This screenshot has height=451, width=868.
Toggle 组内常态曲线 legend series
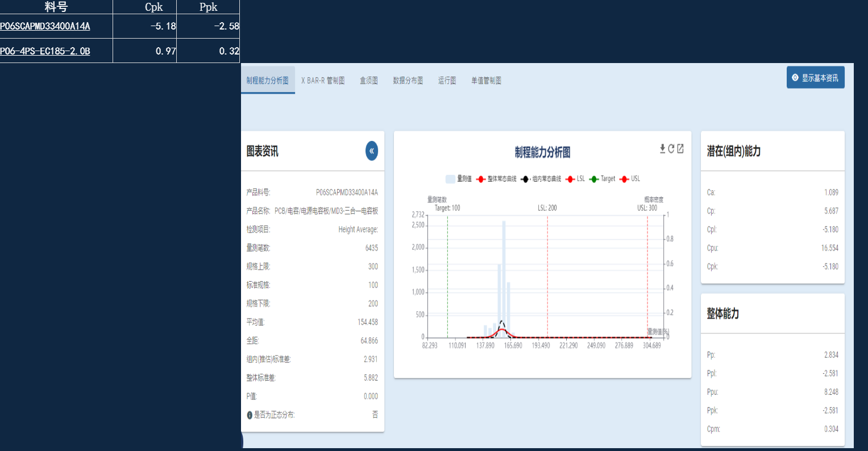click(x=541, y=179)
